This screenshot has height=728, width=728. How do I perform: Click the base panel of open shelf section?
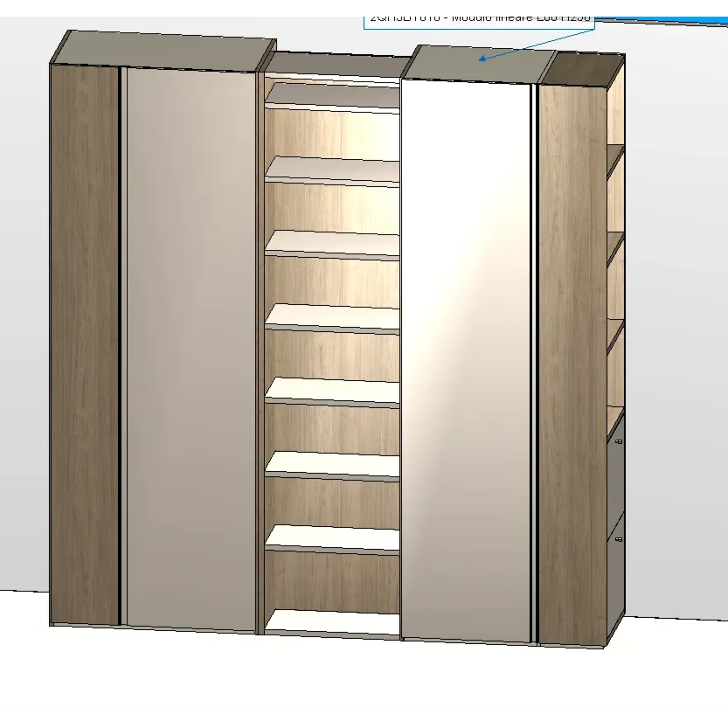click(x=332, y=622)
